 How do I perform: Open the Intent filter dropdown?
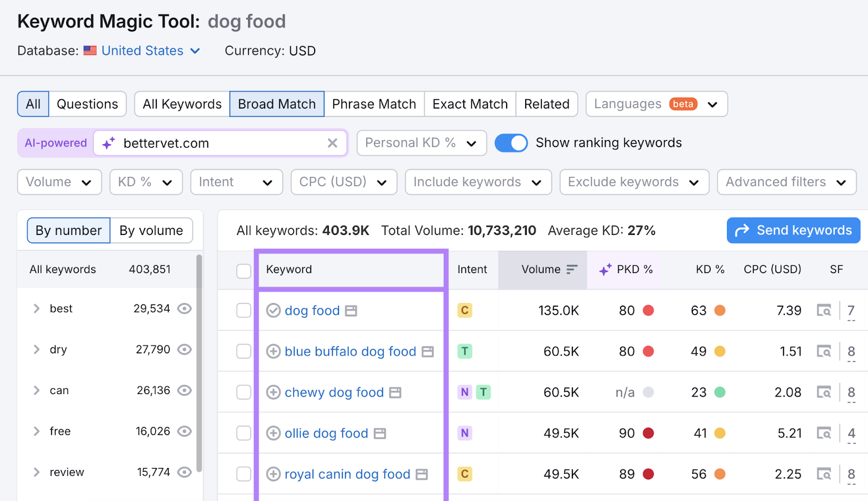(237, 182)
